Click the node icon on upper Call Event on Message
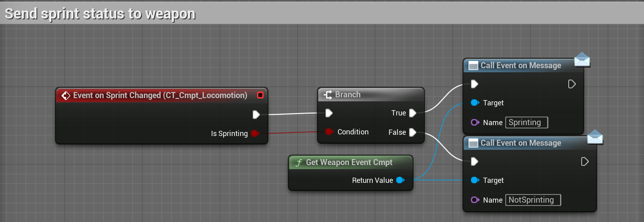The image size is (644, 222). click(473, 66)
